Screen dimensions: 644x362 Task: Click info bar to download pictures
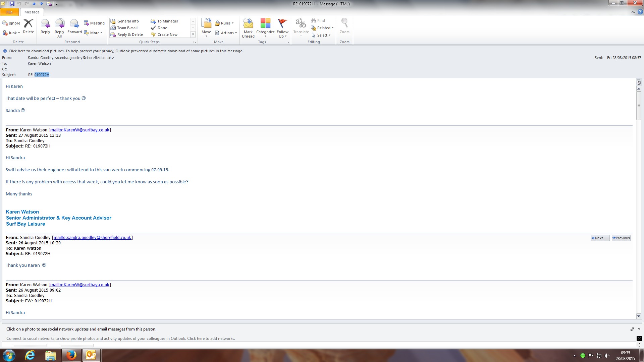click(126, 51)
